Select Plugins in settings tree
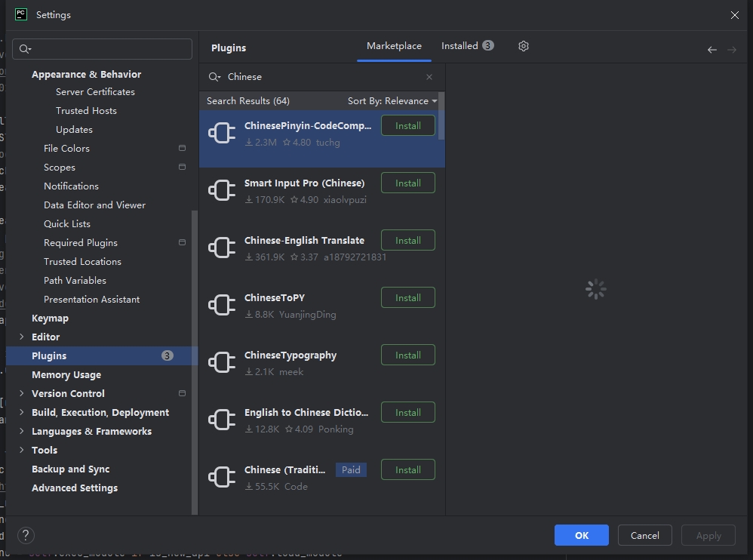Screen dimensions: 753x560 point(102,356)
